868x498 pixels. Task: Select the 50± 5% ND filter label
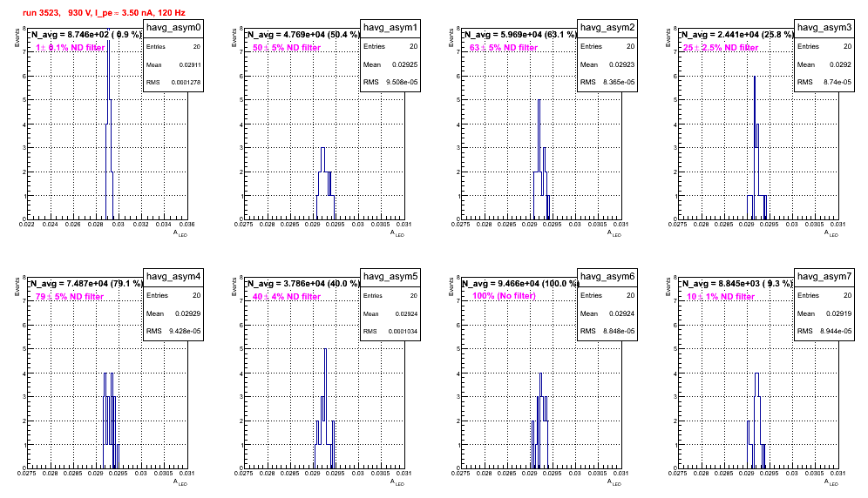coord(287,48)
